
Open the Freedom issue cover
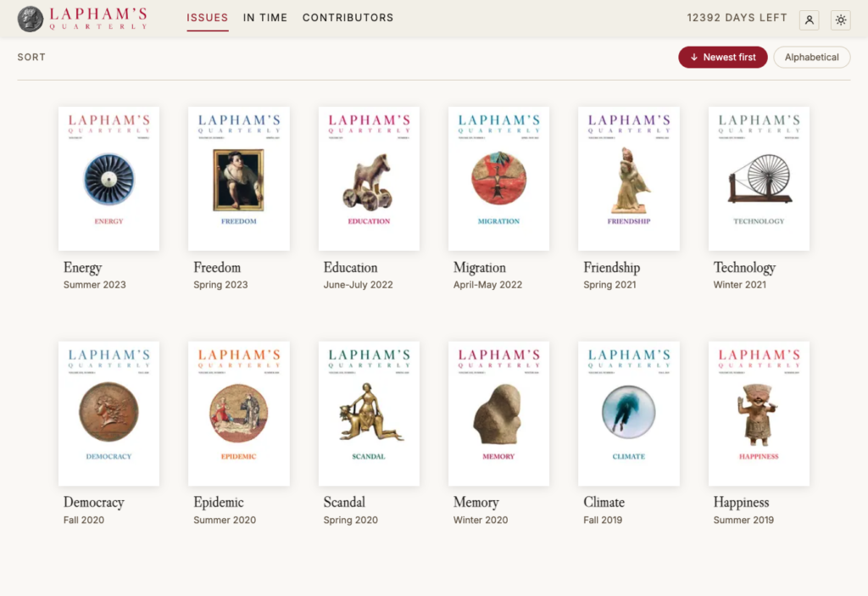(x=238, y=179)
